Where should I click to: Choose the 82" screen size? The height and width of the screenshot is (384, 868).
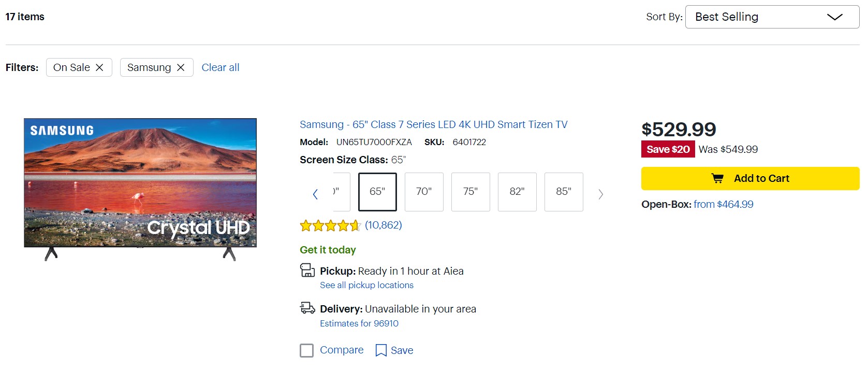click(x=517, y=192)
